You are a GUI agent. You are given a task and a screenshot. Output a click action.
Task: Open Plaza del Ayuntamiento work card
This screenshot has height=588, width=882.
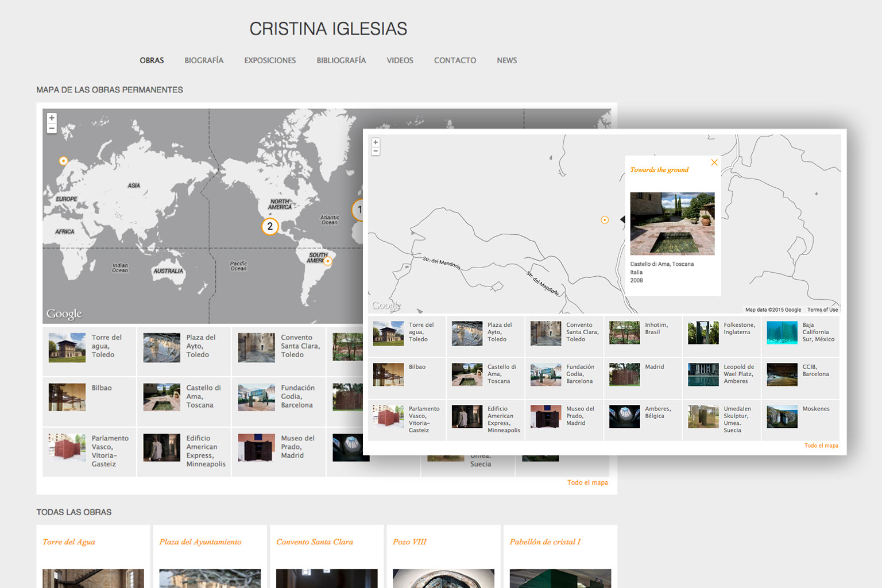coord(210,556)
